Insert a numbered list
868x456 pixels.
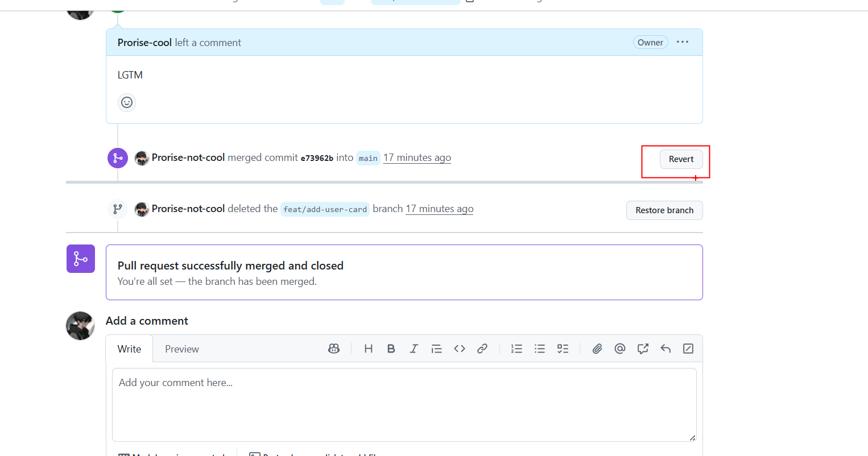[516, 349]
